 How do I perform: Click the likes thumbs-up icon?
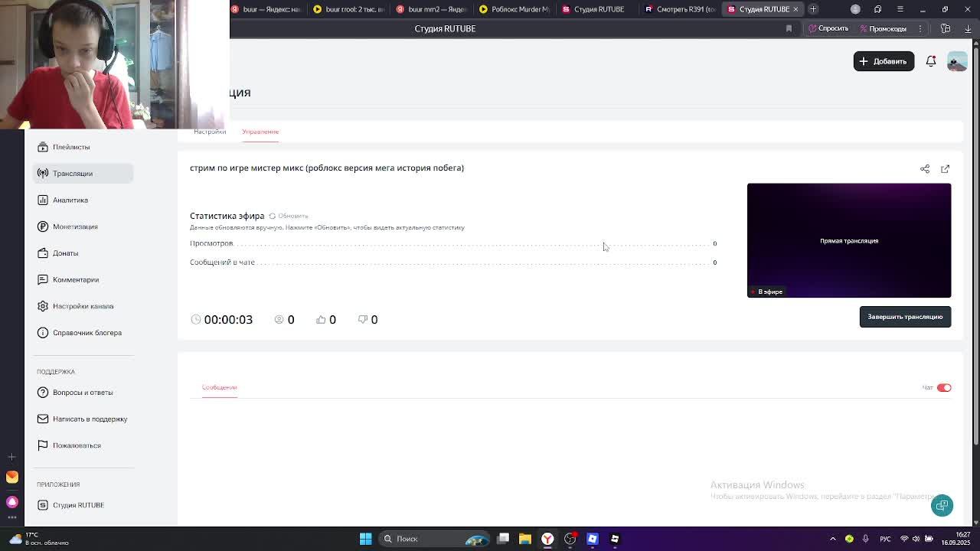(x=321, y=320)
